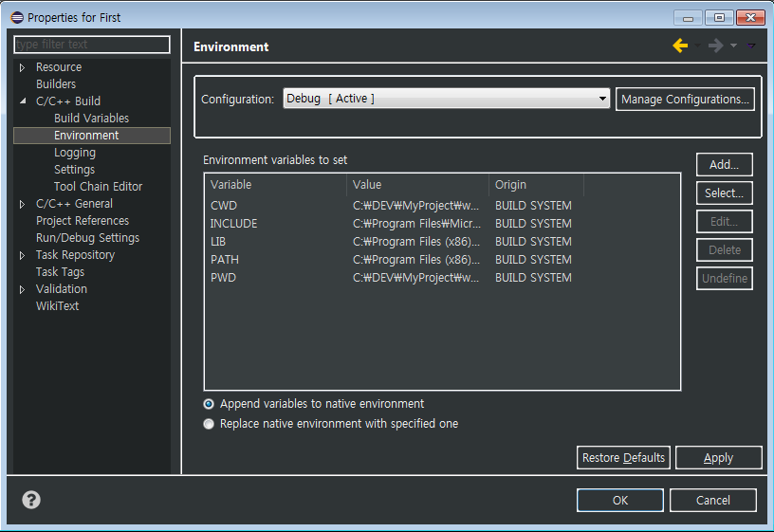774x532 pixels.
Task: Select the PWD variable row
Action: 442,277
